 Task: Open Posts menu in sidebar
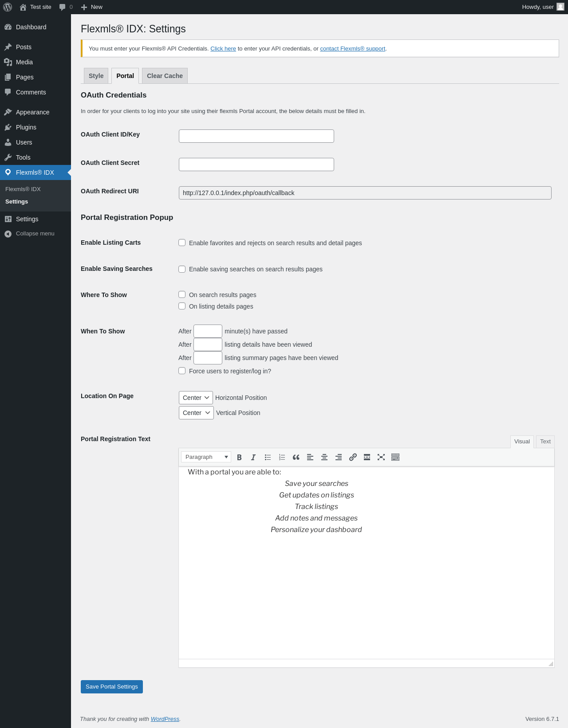[x=35, y=47]
